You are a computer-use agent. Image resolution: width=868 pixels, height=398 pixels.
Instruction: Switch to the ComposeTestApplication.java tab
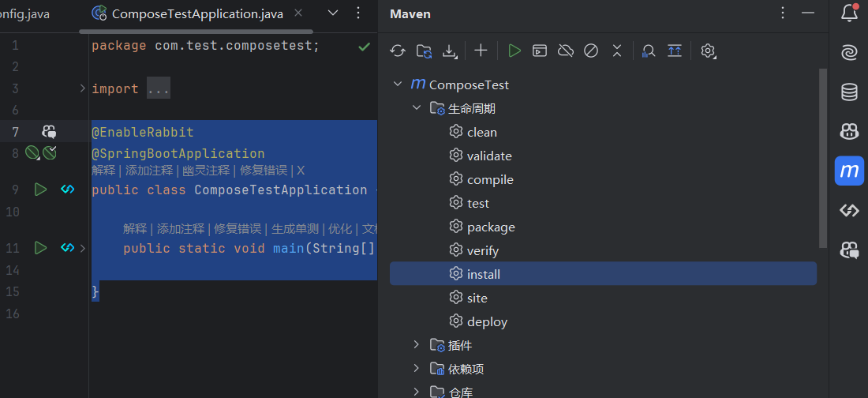pos(197,14)
